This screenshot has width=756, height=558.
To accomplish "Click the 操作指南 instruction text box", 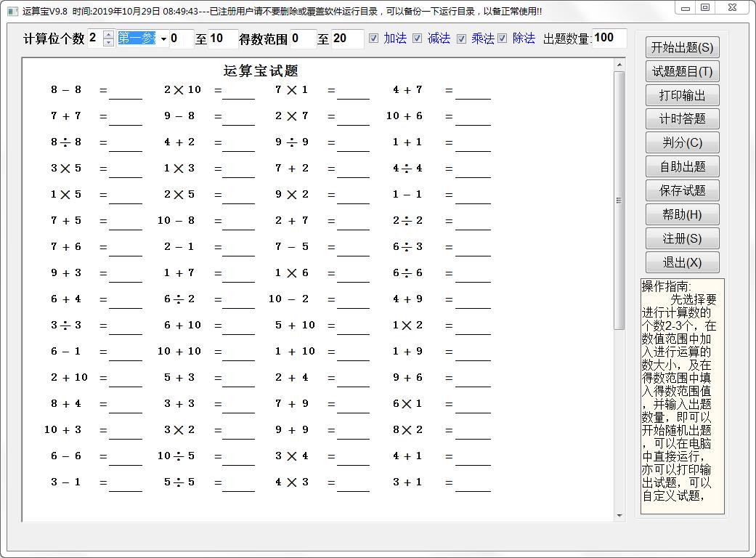I will pyautogui.click(x=682, y=396).
